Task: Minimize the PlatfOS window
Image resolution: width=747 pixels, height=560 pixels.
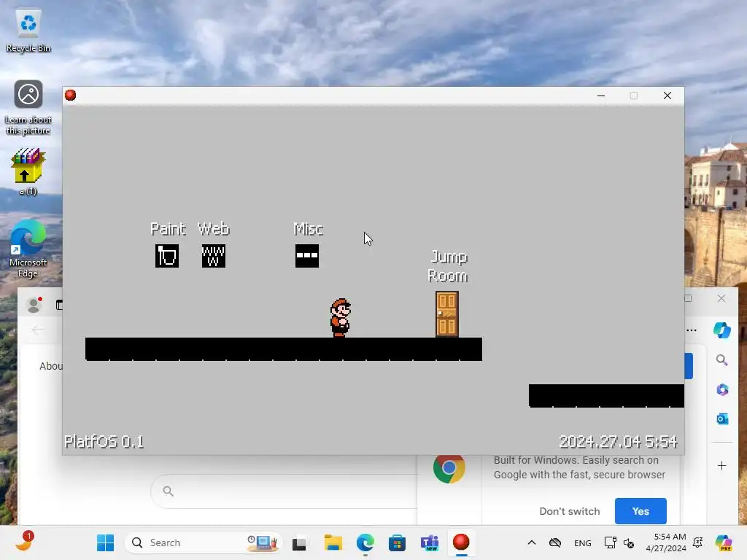Action: click(601, 96)
